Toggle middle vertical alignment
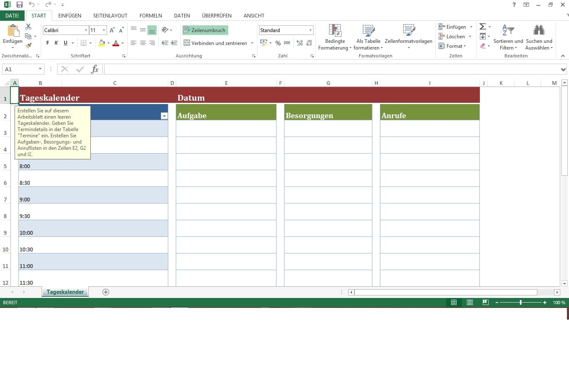The image size is (569, 392). (143, 30)
